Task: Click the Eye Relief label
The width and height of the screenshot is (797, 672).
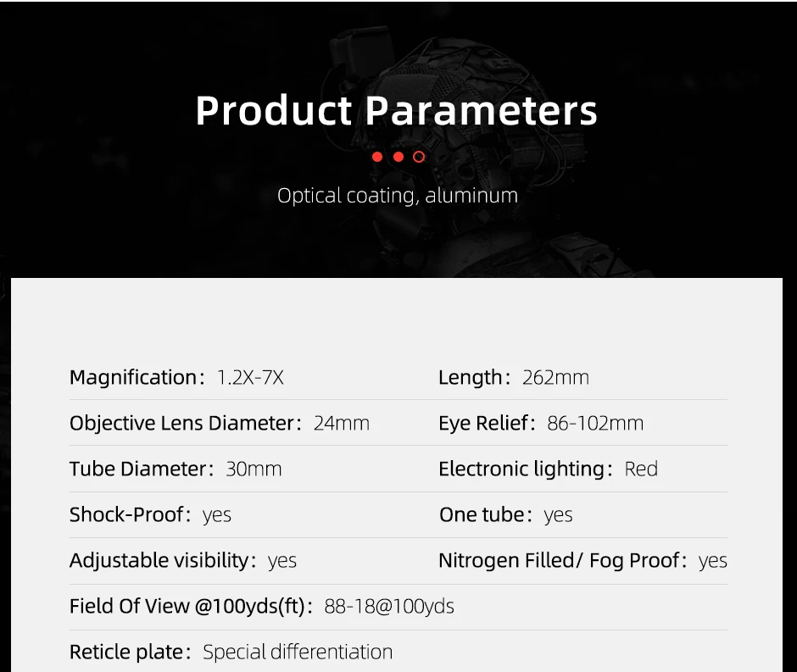Action: coord(482,424)
